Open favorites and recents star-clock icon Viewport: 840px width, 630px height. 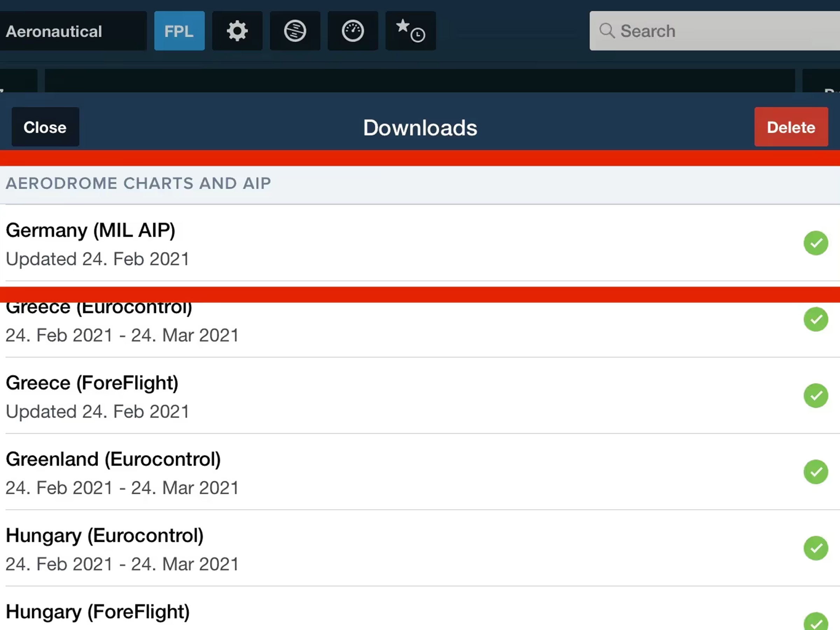tap(410, 31)
